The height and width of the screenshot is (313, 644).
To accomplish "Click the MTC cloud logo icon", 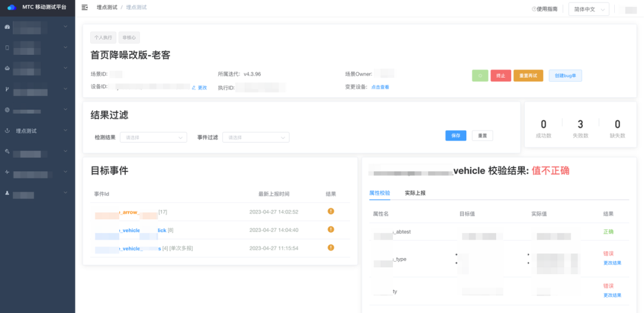I will pyautogui.click(x=11, y=7).
